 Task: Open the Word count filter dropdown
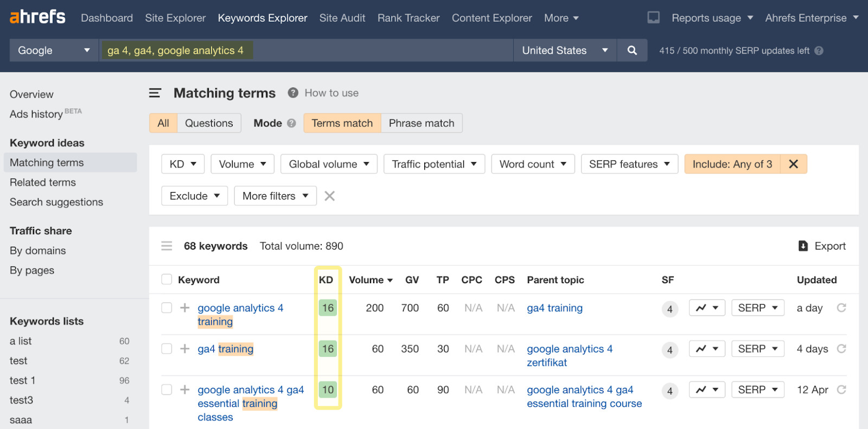point(533,164)
